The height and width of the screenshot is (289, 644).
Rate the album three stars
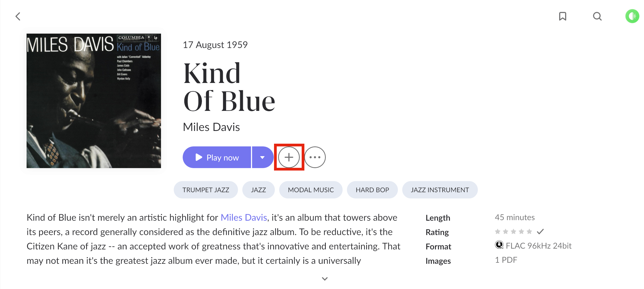click(x=513, y=232)
